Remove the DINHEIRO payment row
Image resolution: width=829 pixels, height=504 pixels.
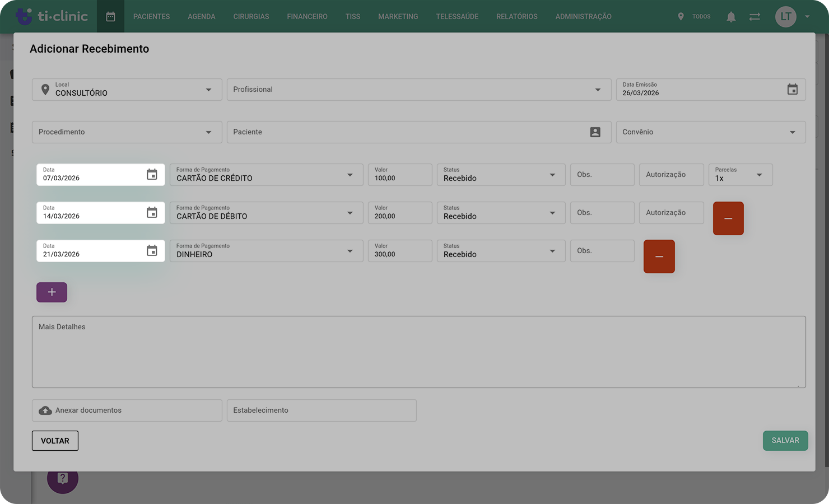tap(659, 256)
